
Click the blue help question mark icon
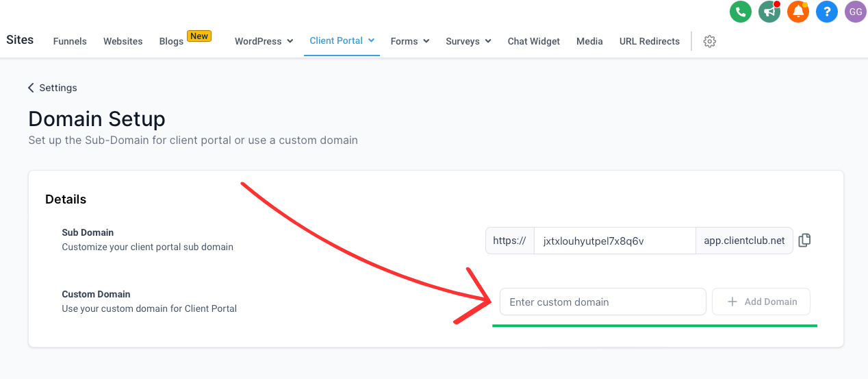[x=827, y=12]
